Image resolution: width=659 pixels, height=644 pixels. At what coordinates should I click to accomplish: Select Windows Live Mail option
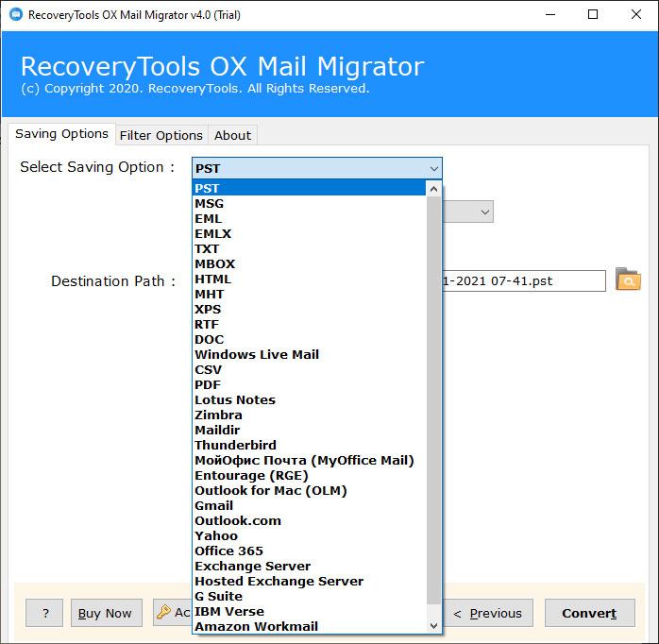pyautogui.click(x=309, y=355)
